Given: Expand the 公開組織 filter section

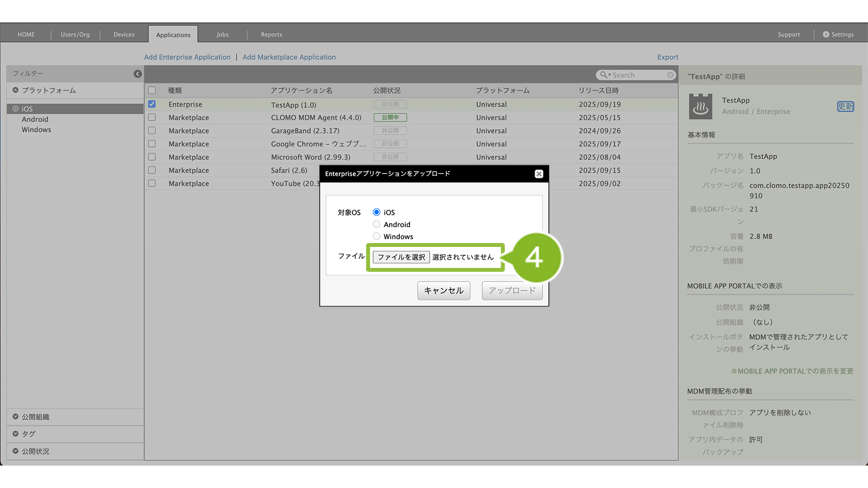Looking at the screenshot, I should tap(16, 417).
